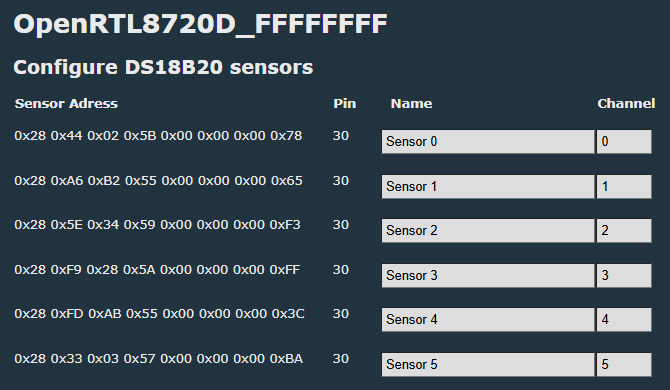Image resolution: width=670 pixels, height=390 pixels.
Task: Click the Sensor 3 name field
Action: pyautogui.click(x=488, y=276)
